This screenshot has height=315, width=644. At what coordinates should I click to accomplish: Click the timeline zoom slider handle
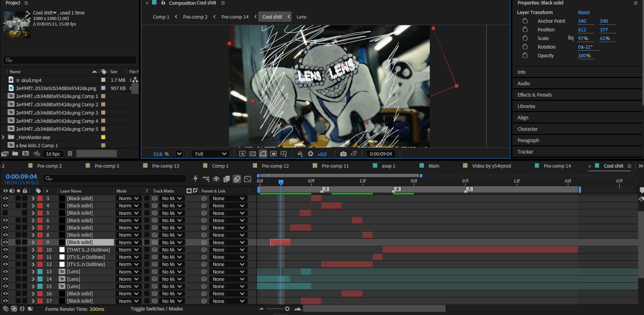click(x=287, y=309)
